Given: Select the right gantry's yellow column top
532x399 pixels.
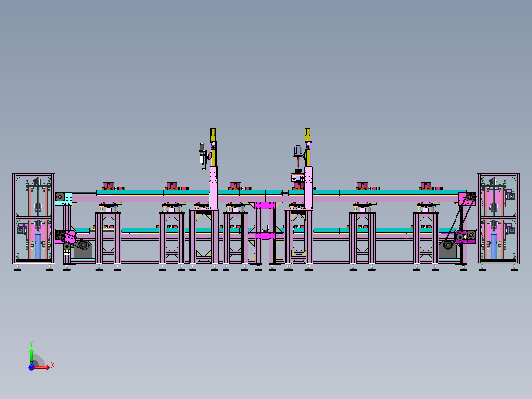Looking at the screenshot, I should tap(307, 135).
